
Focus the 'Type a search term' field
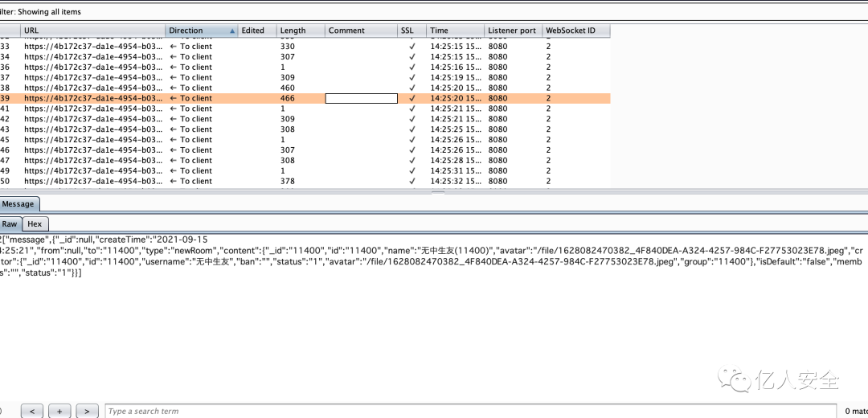click(x=470, y=411)
